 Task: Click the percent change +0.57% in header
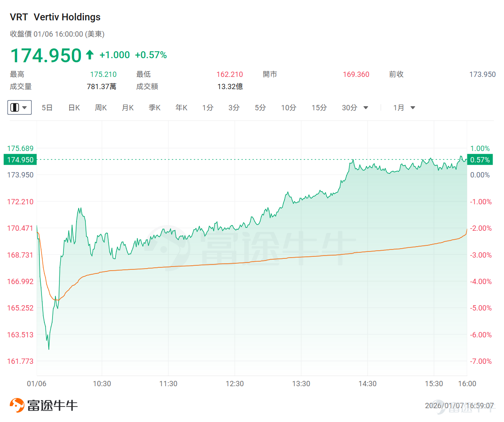[x=151, y=55]
